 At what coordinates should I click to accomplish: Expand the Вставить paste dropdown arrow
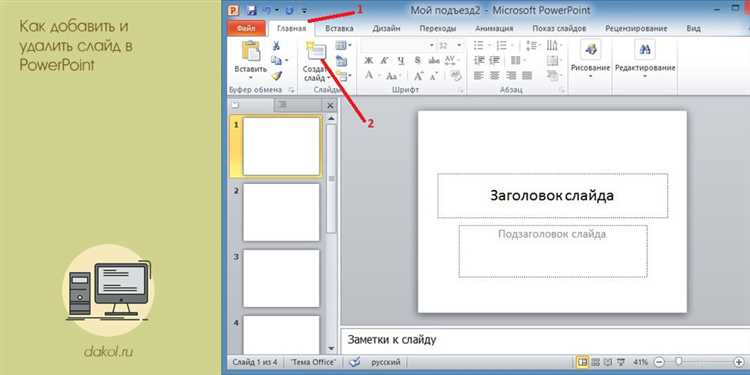[250, 77]
